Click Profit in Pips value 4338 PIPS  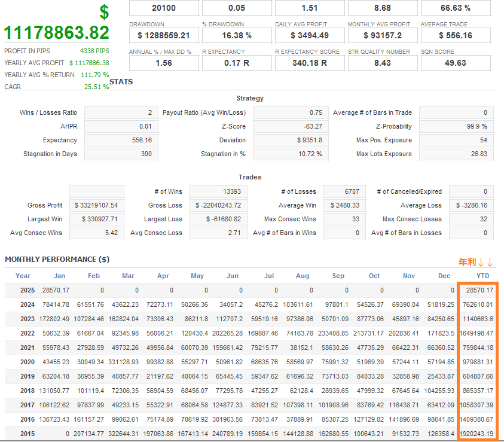pyautogui.click(x=94, y=51)
